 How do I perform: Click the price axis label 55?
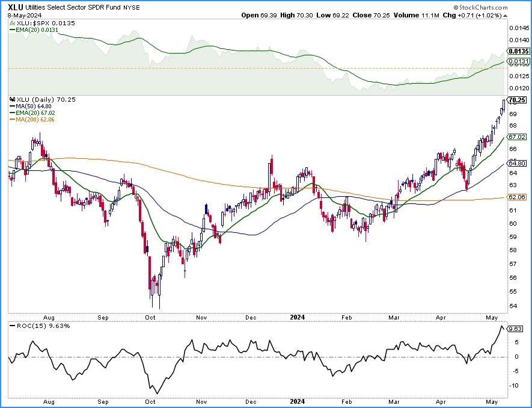tap(513, 292)
